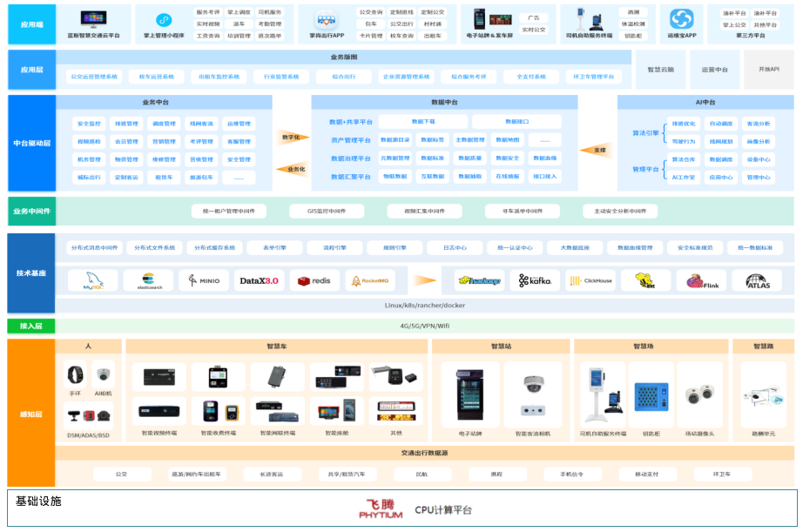Click the RocketMQ logo tile
The width and height of the screenshot is (803, 532).
point(370,280)
